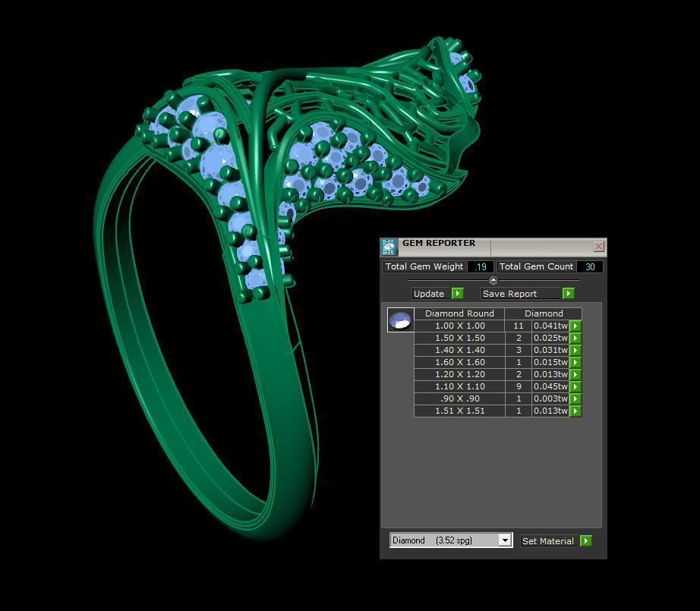Click the Total Gem Count label
The image size is (700, 611).
(x=536, y=266)
